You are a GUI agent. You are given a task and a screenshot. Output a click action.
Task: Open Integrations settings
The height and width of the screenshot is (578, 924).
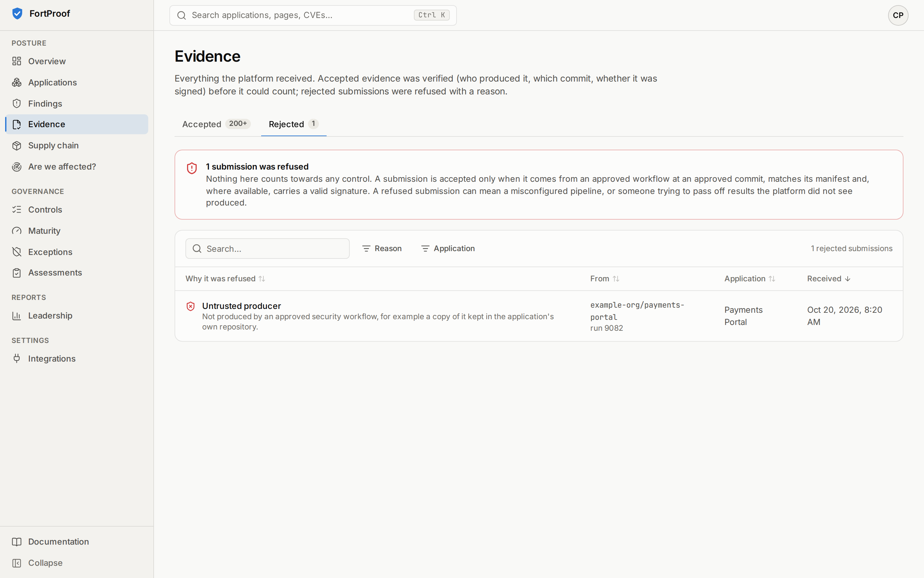tap(77, 359)
